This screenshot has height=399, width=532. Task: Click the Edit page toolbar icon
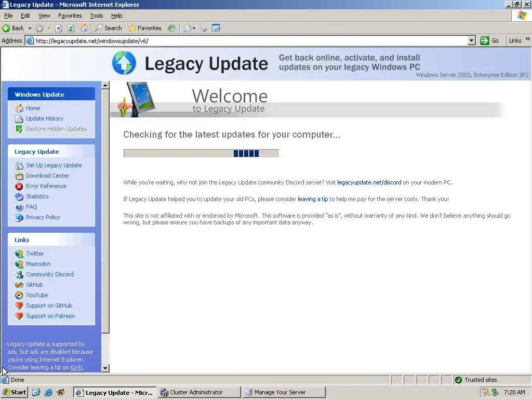click(x=216, y=28)
